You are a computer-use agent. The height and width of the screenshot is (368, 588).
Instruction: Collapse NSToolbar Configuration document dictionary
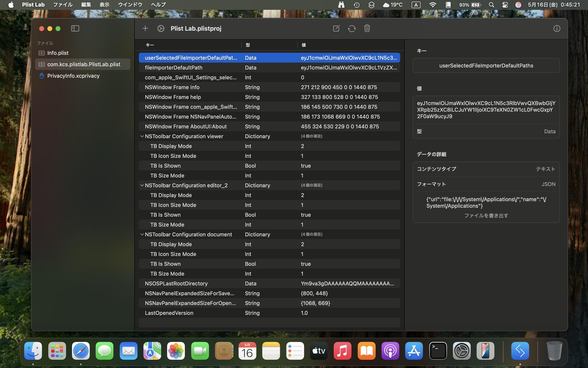(x=142, y=234)
